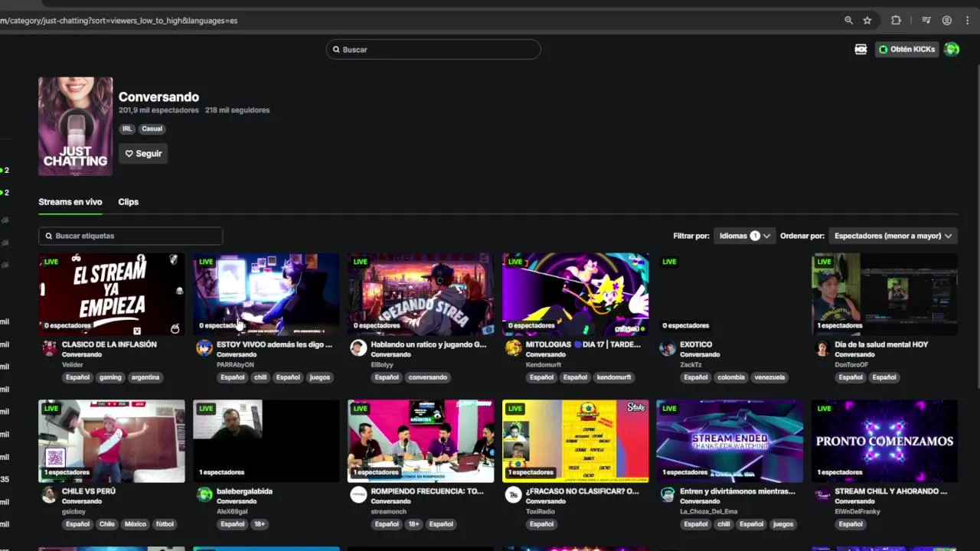Click the conversando tag under ElBolyy stream

point(427,377)
